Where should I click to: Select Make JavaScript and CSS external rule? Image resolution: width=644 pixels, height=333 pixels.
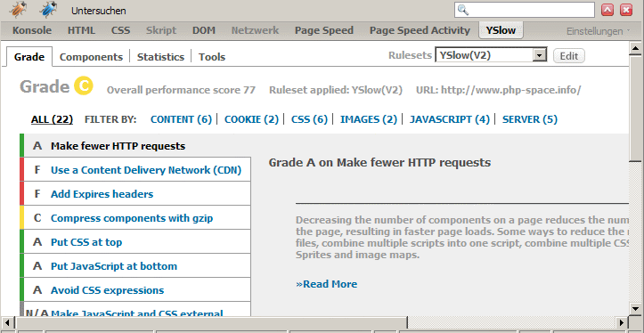[x=135, y=310]
